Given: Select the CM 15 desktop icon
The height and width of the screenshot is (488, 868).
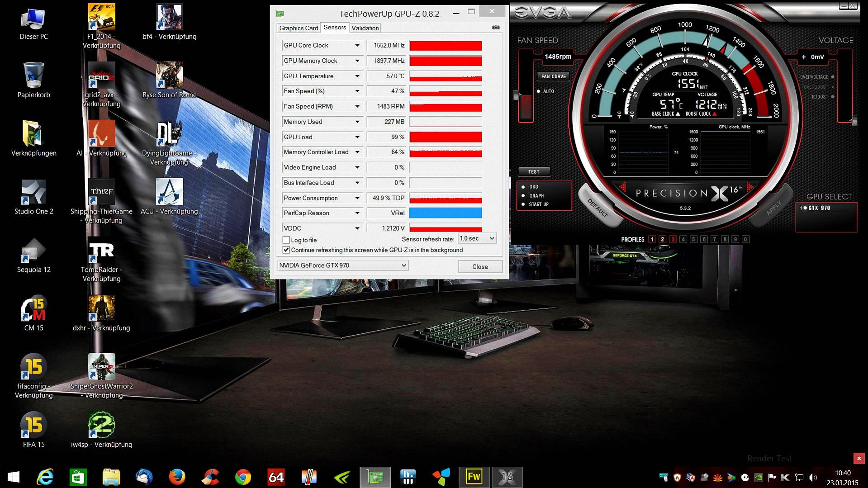Looking at the screenshot, I should (x=33, y=308).
